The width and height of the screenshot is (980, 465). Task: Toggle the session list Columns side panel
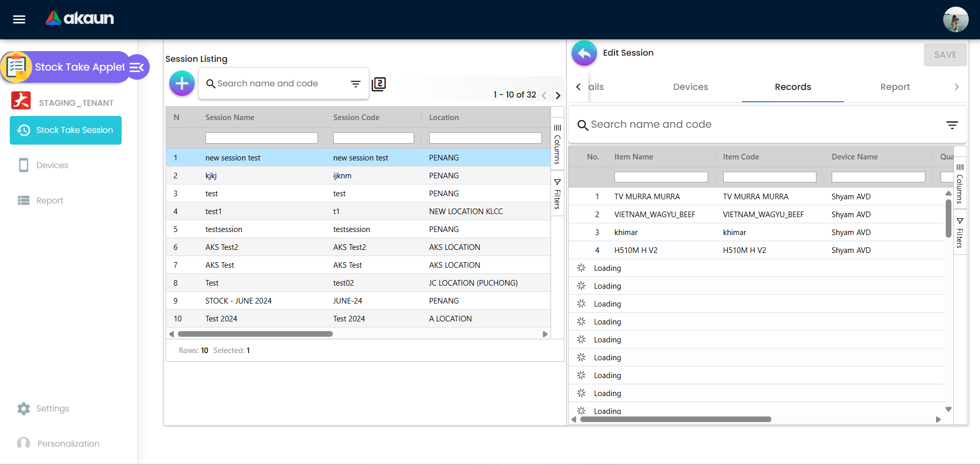click(557, 144)
